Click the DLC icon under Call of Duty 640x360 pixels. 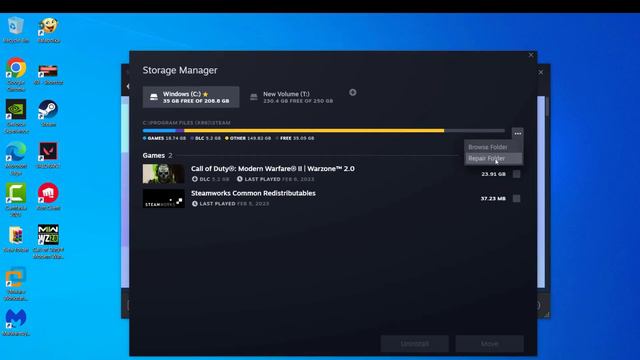pos(195,179)
